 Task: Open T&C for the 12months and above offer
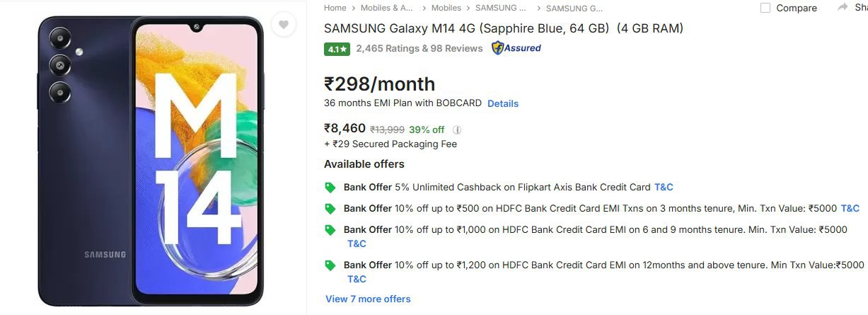coord(357,280)
